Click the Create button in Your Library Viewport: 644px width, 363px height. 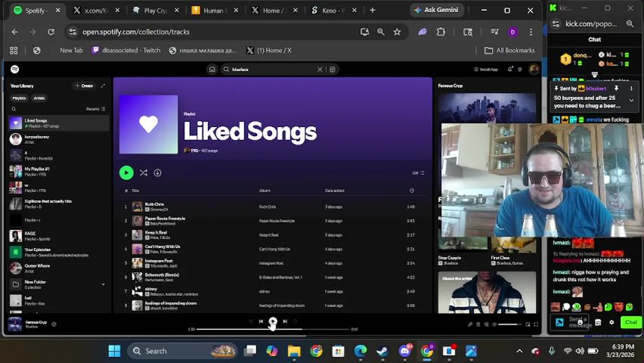click(x=84, y=86)
